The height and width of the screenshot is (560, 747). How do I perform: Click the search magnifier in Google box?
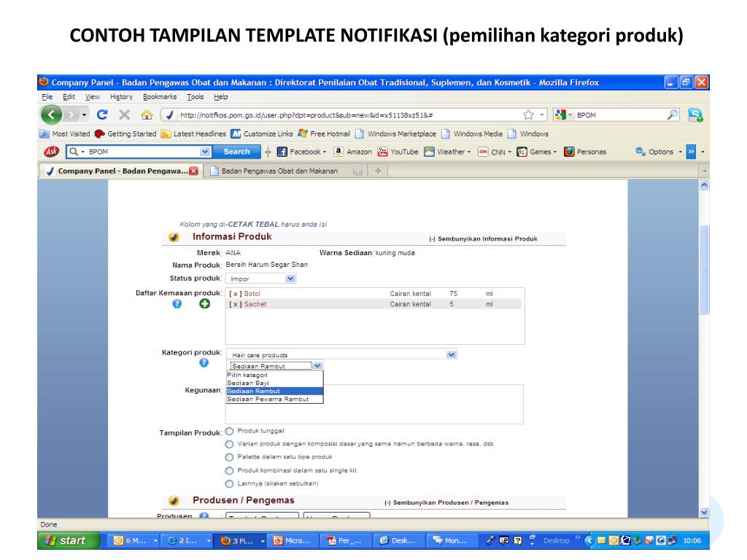coord(672,114)
